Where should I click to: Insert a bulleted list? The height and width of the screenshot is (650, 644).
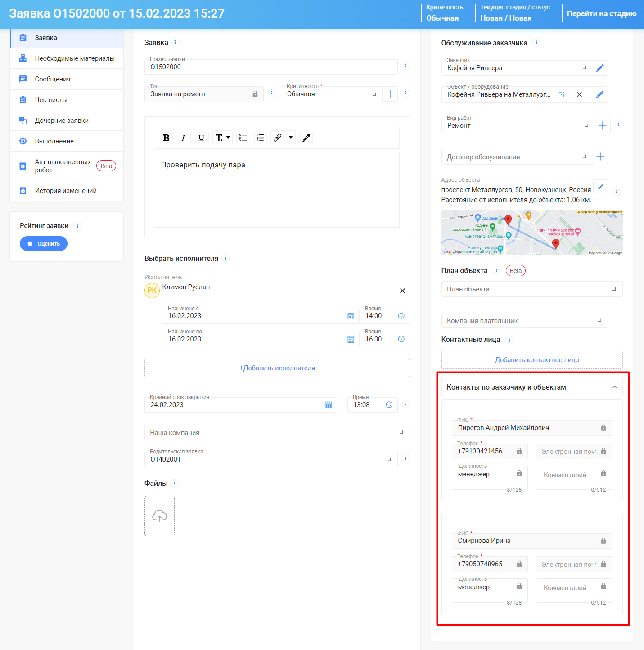pos(243,138)
